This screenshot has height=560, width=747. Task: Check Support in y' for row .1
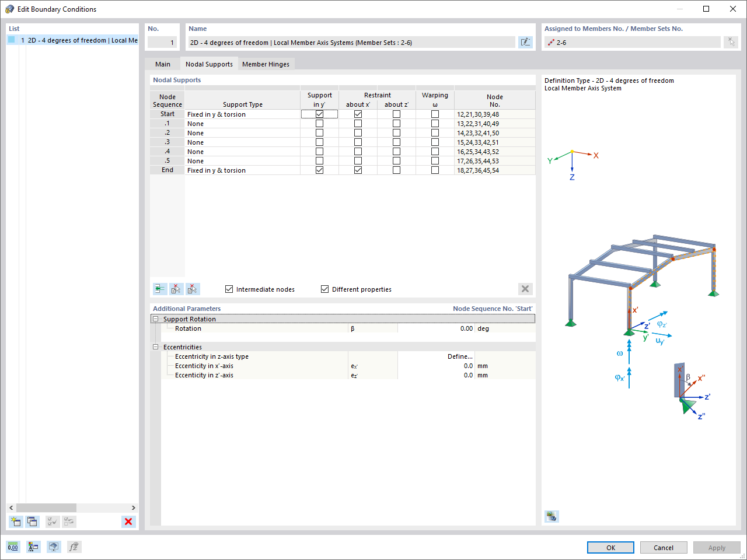(319, 124)
